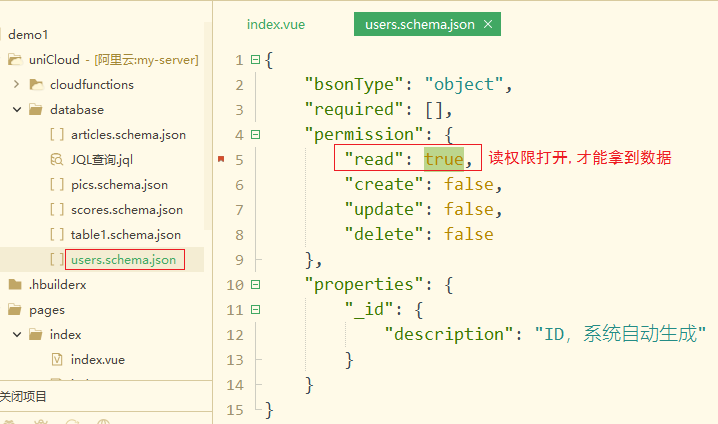Image resolution: width=718 pixels, height=424 pixels.
Task: Click the "description" key on line 12
Action: click(x=449, y=334)
